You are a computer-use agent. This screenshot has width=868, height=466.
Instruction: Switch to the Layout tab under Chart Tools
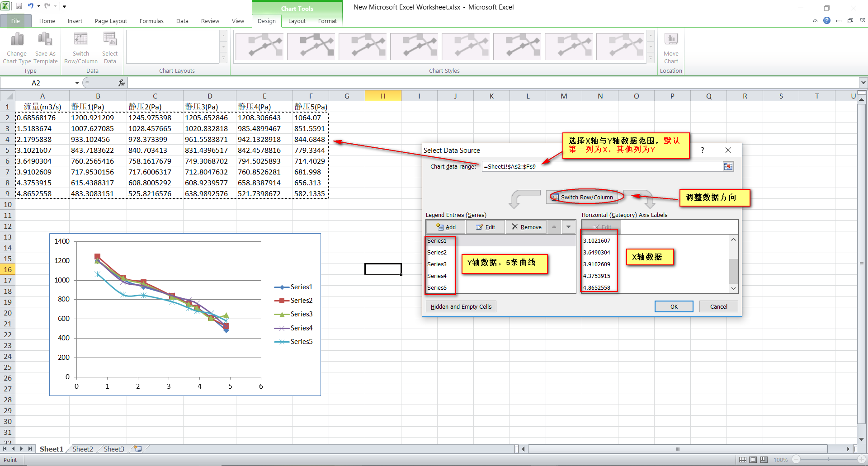coord(297,21)
